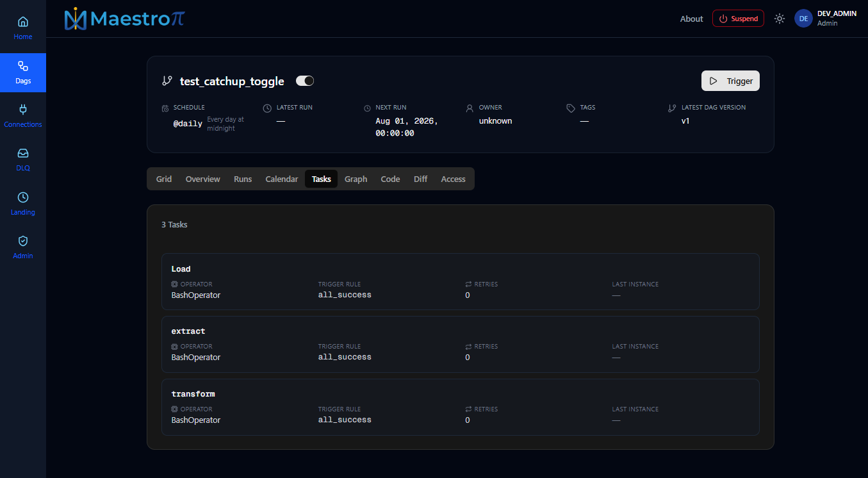Viewport: 868px width, 478px height.
Task: Select the Tasks tab
Action: 322,179
